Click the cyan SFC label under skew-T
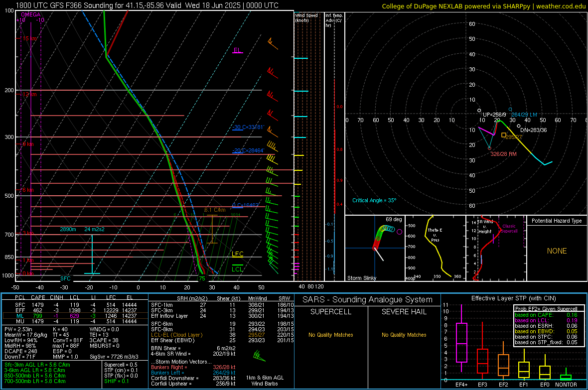This screenshot has width=588, height=390. click(65, 278)
